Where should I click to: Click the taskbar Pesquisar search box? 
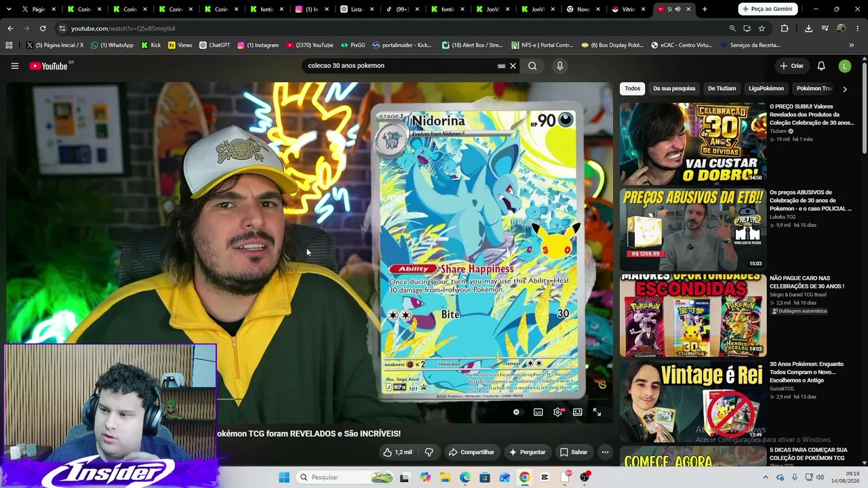tap(344, 477)
